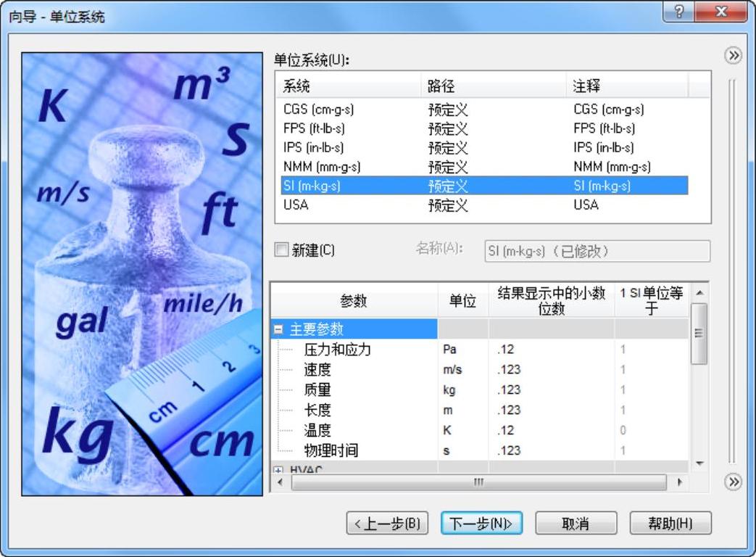Click the horizontal scrollbar thumb

[479, 482]
